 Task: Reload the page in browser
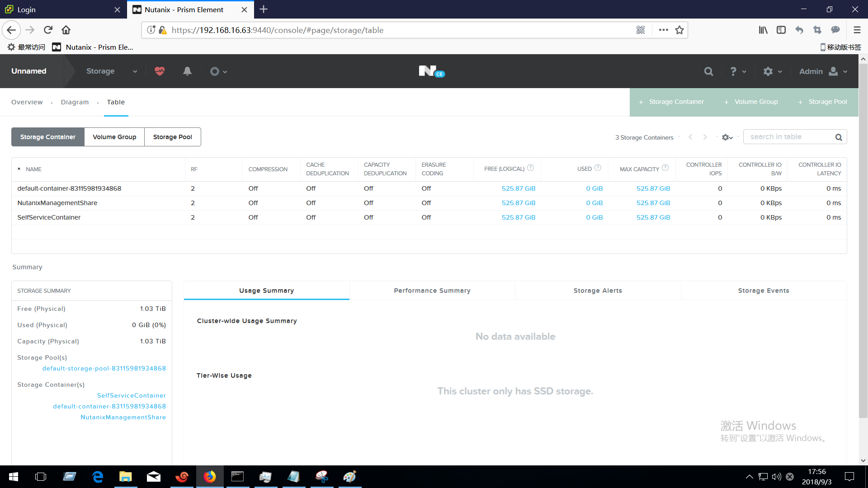[48, 30]
